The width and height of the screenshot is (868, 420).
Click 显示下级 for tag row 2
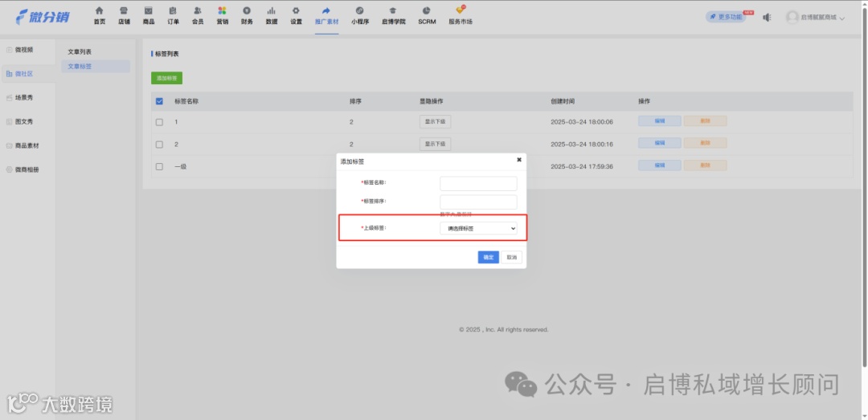pos(435,144)
